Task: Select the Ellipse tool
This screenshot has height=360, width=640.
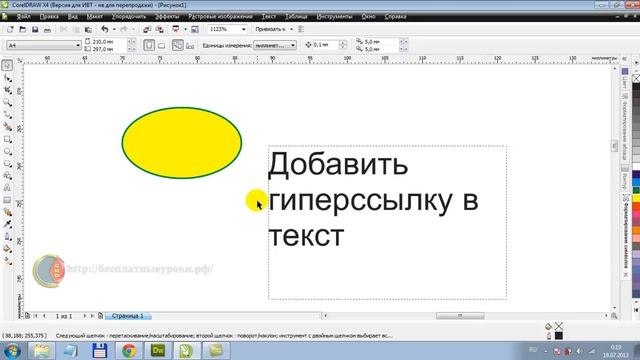Action: 7,151
